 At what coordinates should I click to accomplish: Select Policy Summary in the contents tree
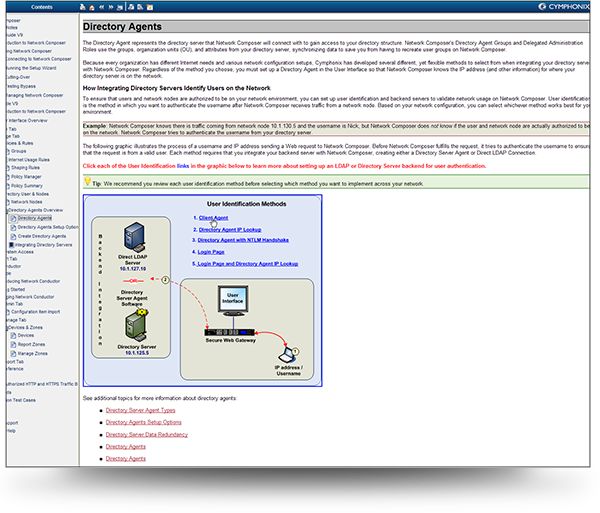pos(27,186)
